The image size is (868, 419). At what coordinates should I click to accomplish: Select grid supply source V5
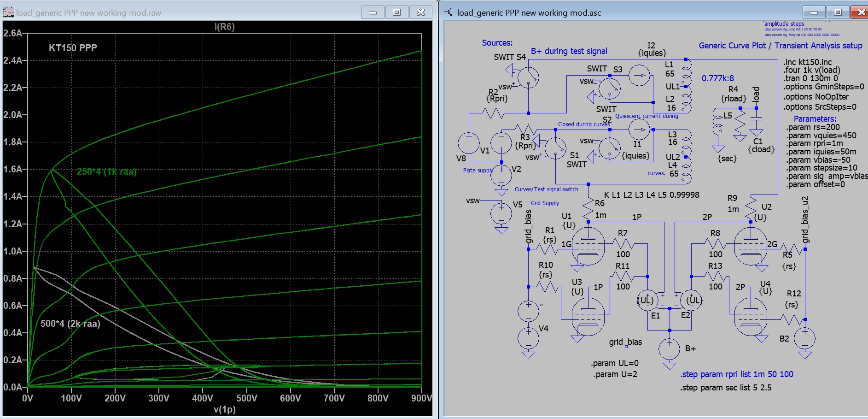[x=501, y=213]
